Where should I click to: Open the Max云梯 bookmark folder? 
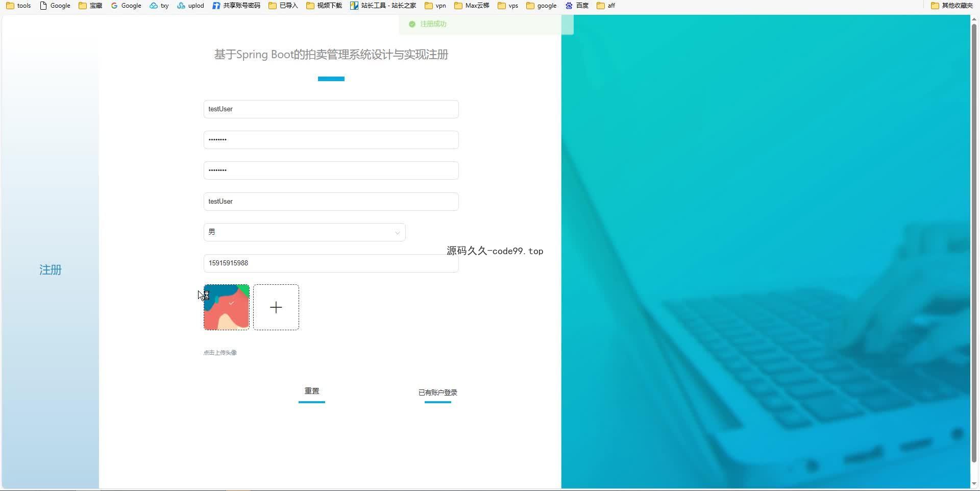[x=472, y=6]
